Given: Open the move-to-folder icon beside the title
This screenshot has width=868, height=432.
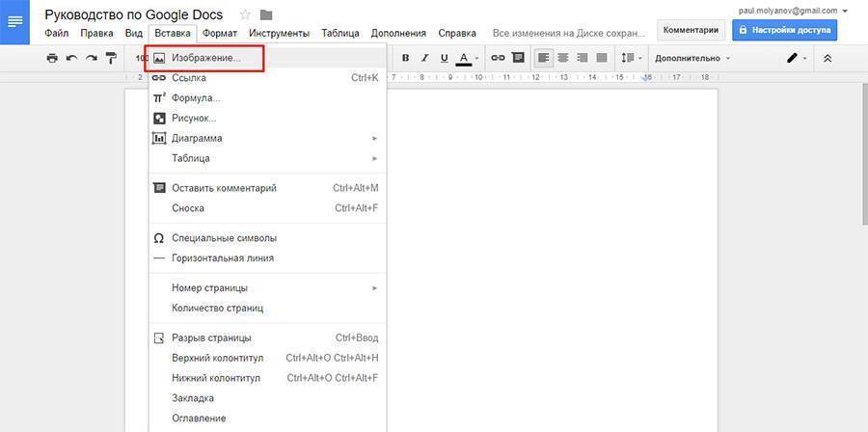Looking at the screenshot, I should (266, 14).
